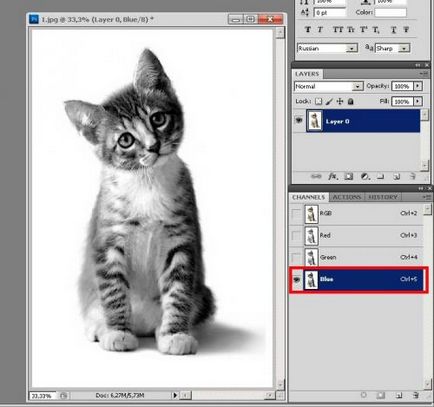Click the text Color swatch

pos(391,12)
